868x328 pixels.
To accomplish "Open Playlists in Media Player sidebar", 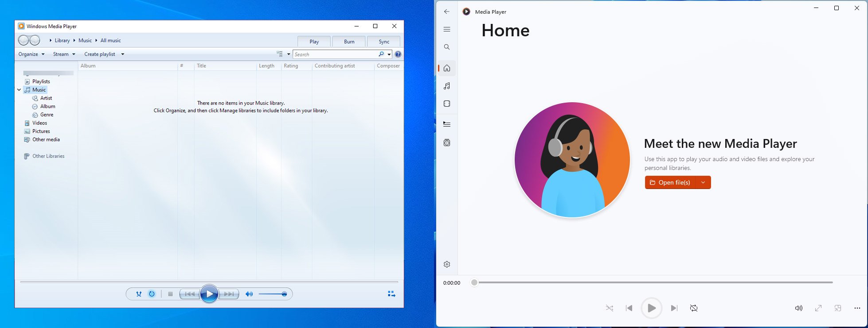I will [447, 143].
